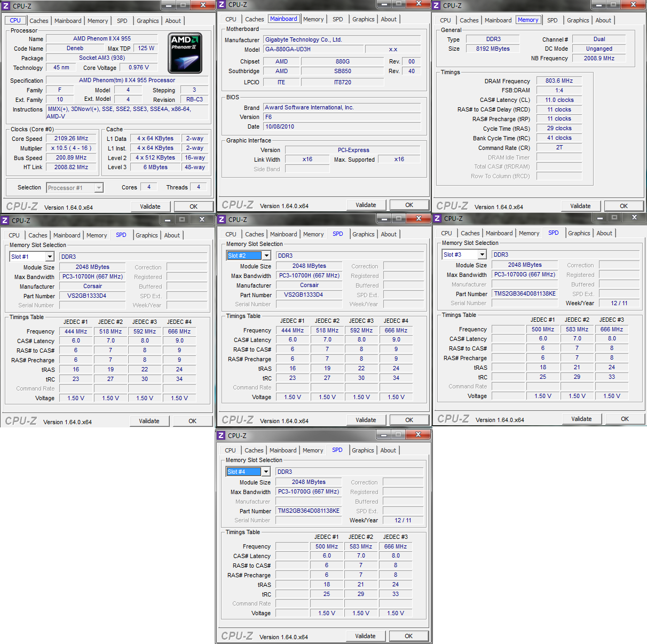Open the Slot #4 memory slot dropdown
The height and width of the screenshot is (644, 647).
[266, 472]
